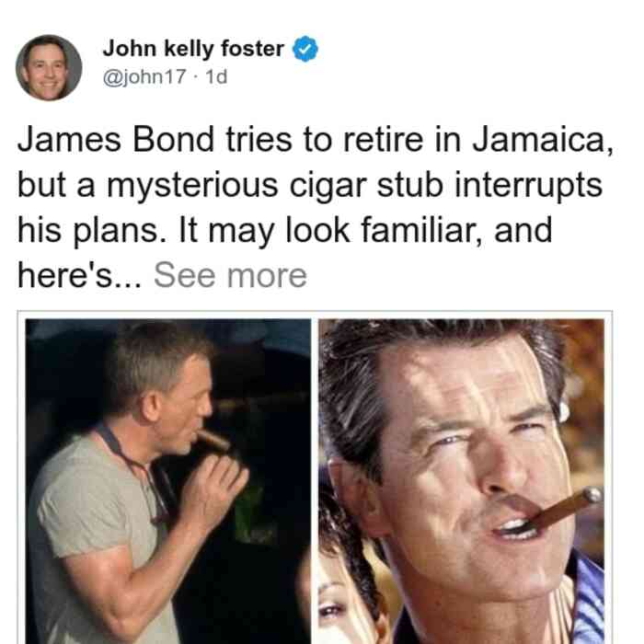
Task: Visit the @john17 handle
Action: point(144,77)
